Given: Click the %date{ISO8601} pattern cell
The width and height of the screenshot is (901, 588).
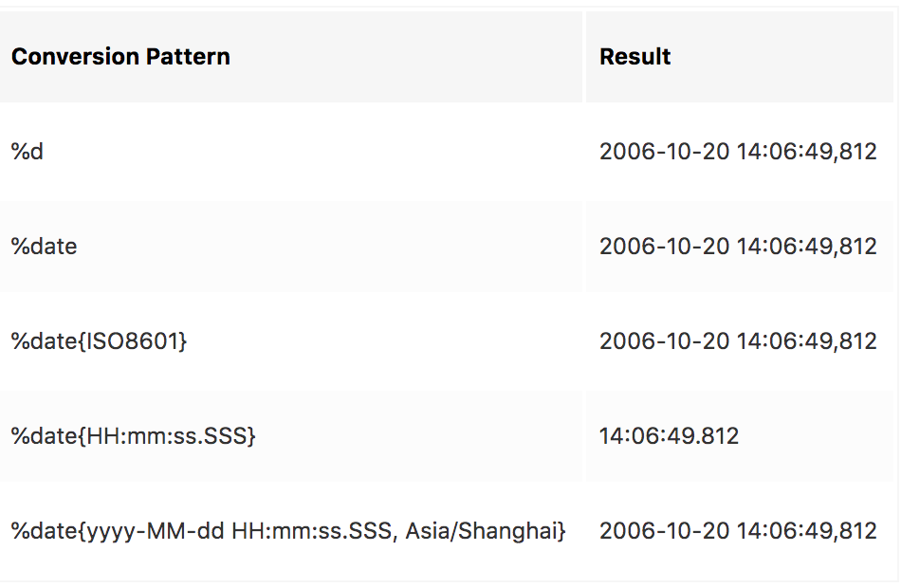Looking at the screenshot, I should [291, 341].
